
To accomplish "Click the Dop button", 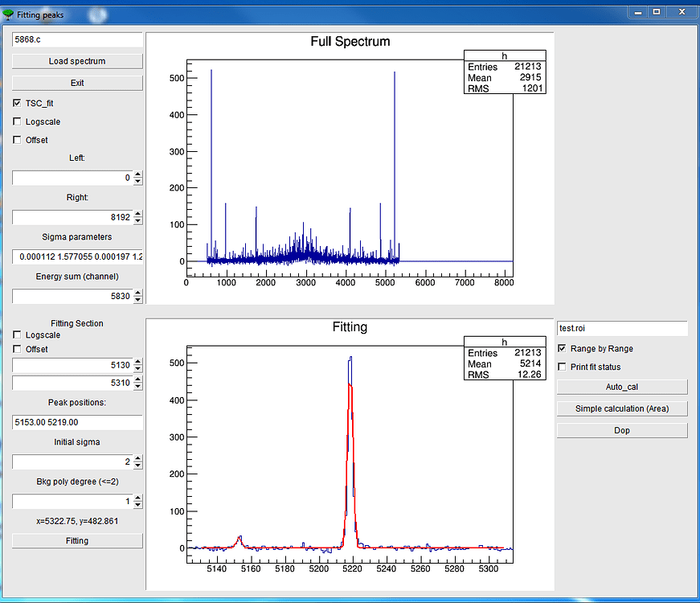I will (x=622, y=431).
